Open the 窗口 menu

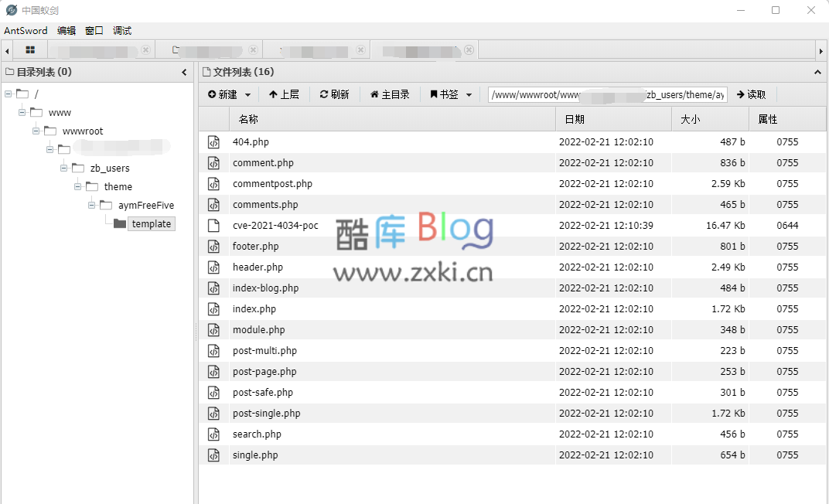tap(94, 30)
